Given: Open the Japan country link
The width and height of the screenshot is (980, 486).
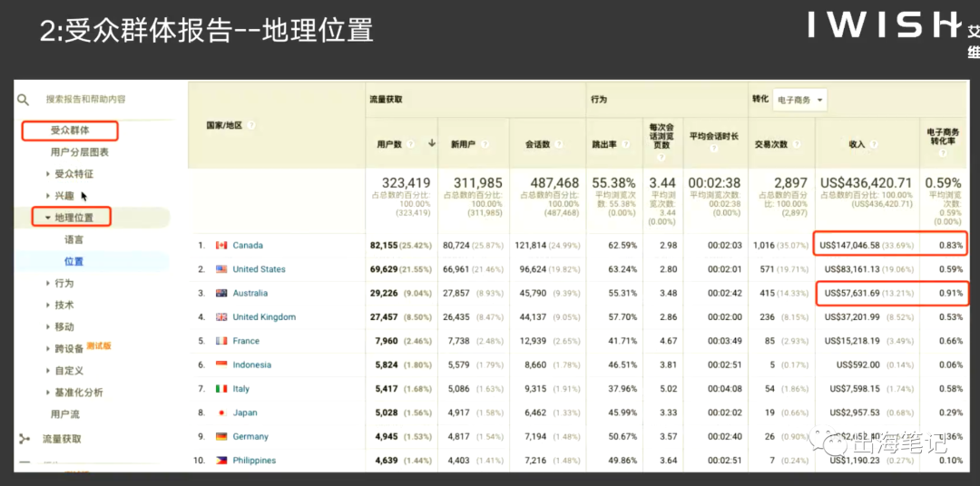Looking at the screenshot, I should tap(244, 413).
